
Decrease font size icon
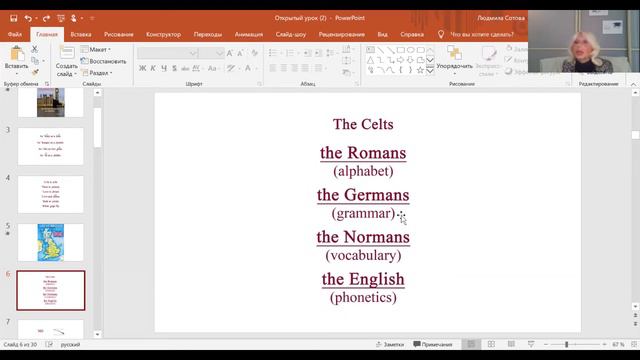pyautogui.click(x=240, y=53)
